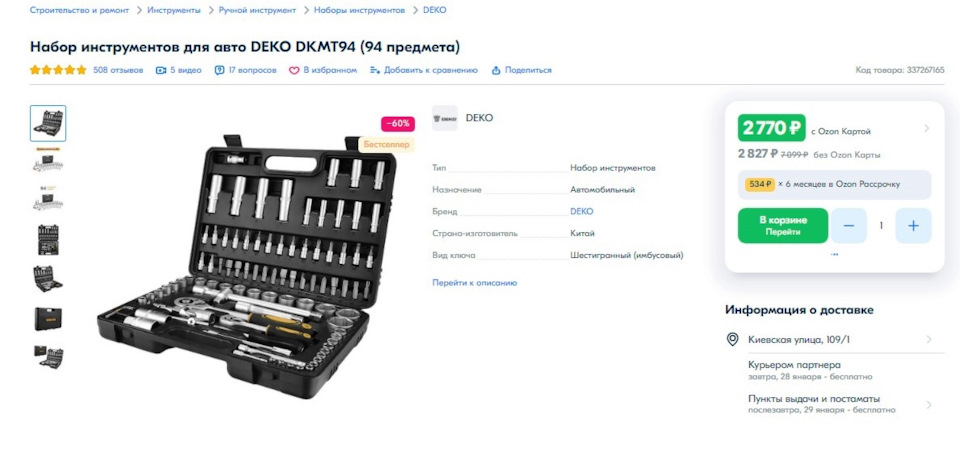Follow the Перейти к описанию link
The height and width of the screenshot is (453, 960).
click(474, 283)
